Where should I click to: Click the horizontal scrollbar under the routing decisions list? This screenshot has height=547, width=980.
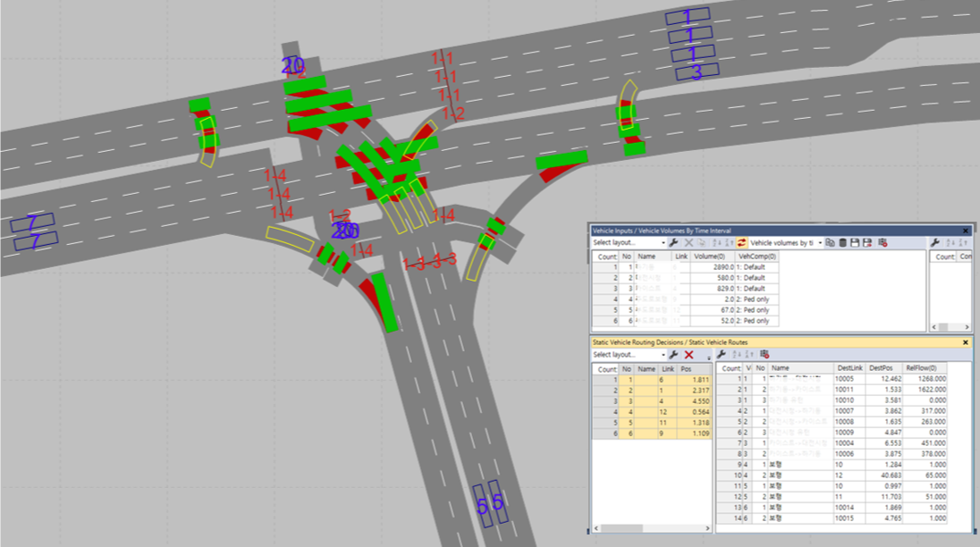pyautogui.click(x=651, y=528)
